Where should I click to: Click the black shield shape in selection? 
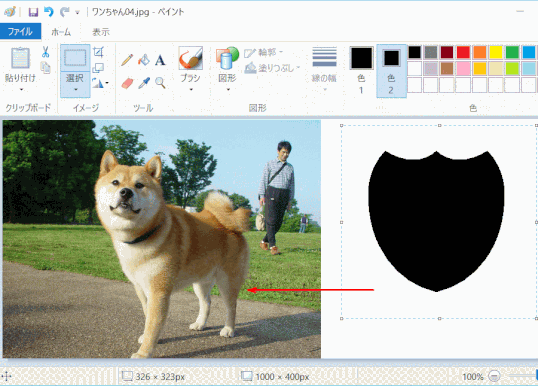[436, 221]
